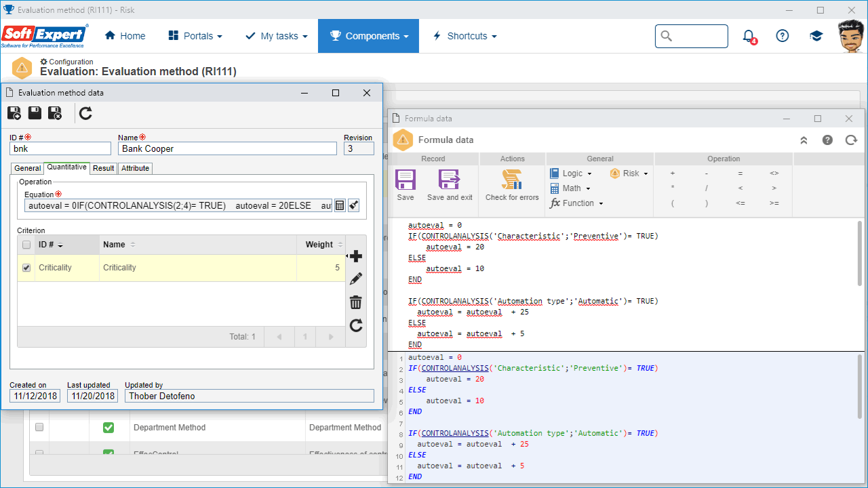Uncheck the Criticality row checkbox

pyautogui.click(x=26, y=268)
